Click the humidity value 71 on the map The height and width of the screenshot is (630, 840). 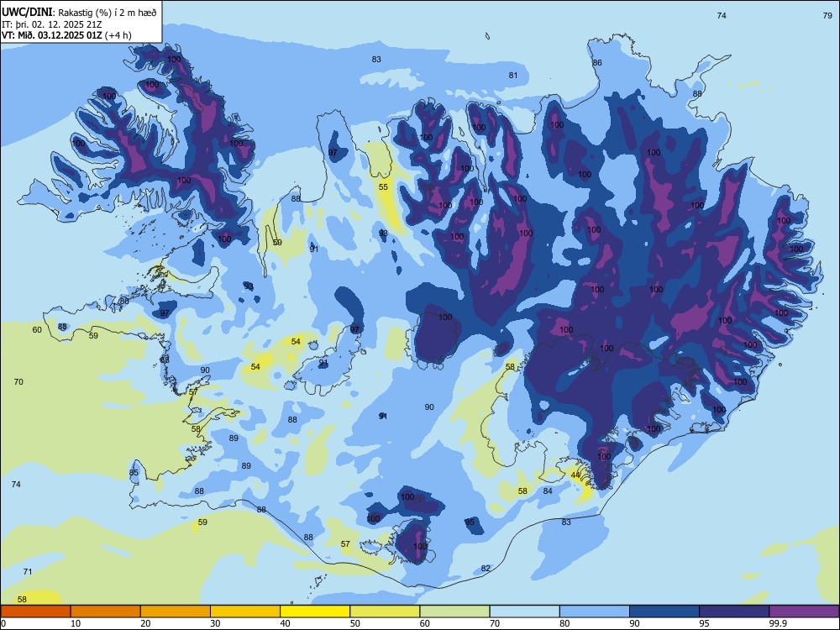(28, 571)
